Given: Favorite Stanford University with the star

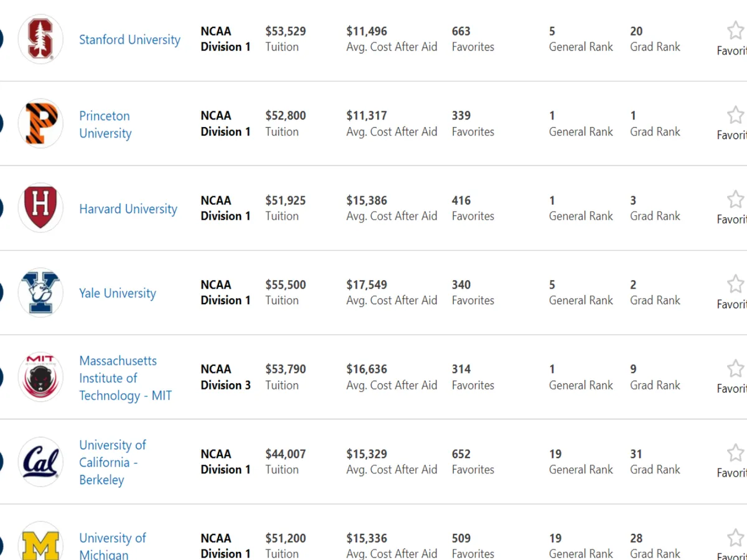Looking at the screenshot, I should coord(735,30).
